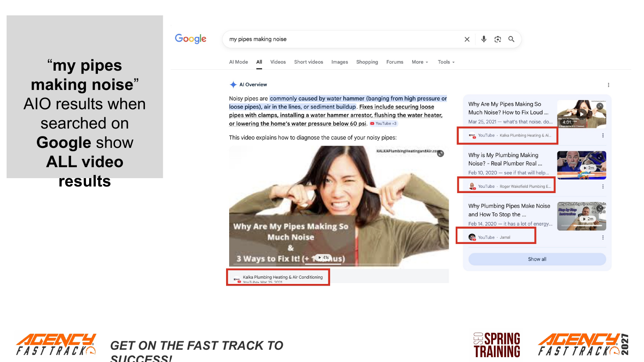This screenshot has width=644, height=362.
Task: Clear the search query with the X icon
Action: click(x=467, y=39)
